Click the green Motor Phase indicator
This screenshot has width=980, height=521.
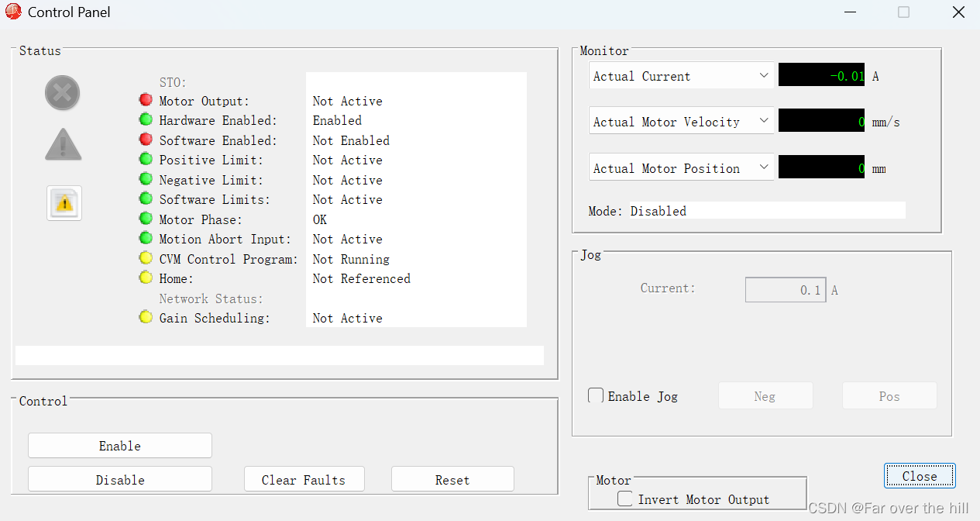coord(146,219)
